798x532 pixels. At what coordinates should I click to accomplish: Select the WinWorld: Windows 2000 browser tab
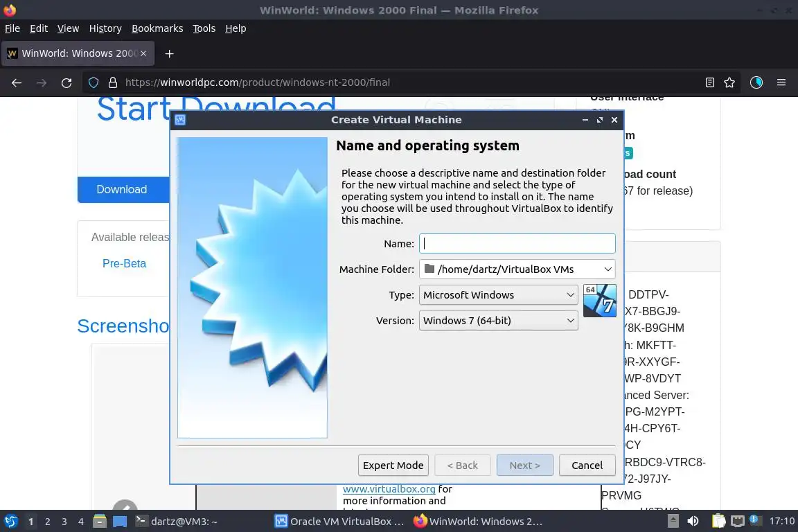coord(78,53)
